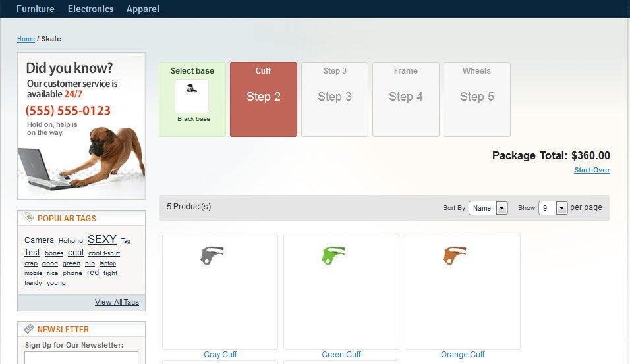Open the SEXY tag
The width and height of the screenshot is (630, 364).
coord(102,239)
